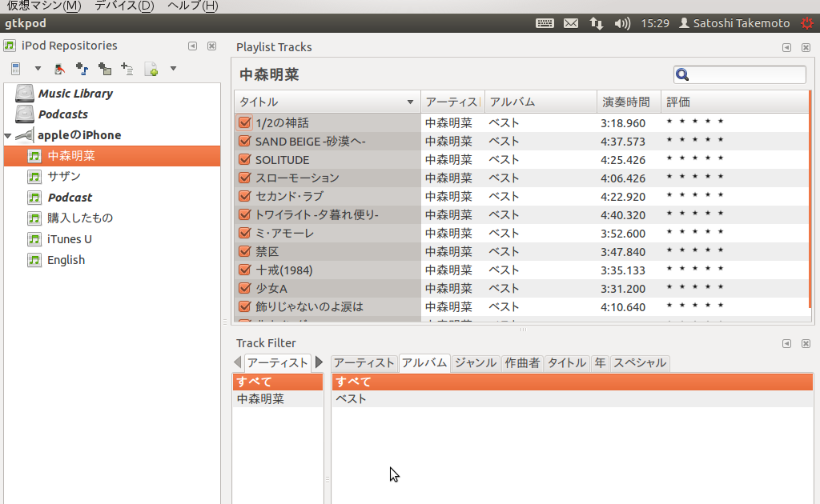The width and height of the screenshot is (820, 504).
Task: Click the magnifier search icon
Action: 682,74
